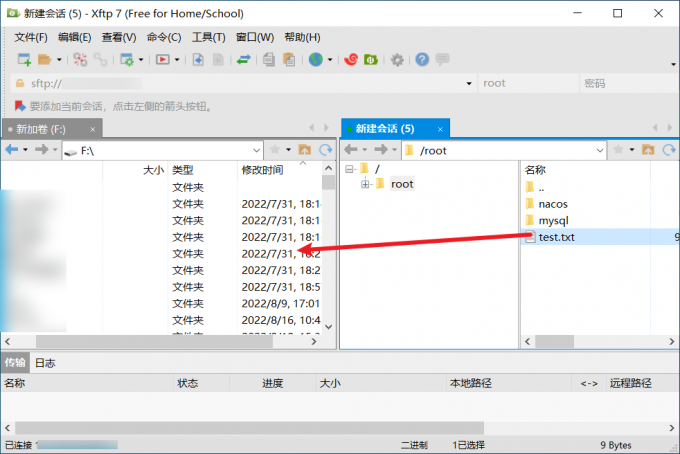Open the sftp address bar dropdown

pyautogui.click(x=470, y=84)
